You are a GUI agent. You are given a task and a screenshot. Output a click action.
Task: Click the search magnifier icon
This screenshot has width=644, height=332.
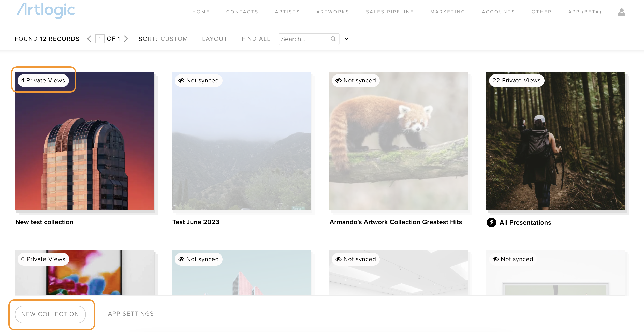[333, 39]
